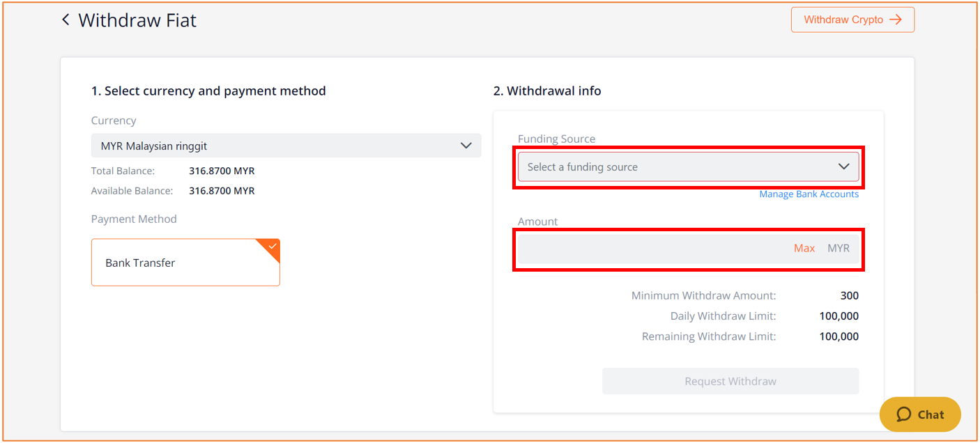This screenshot has height=443, width=980.
Task: Click the MYR label in Amount field
Action: [839, 248]
